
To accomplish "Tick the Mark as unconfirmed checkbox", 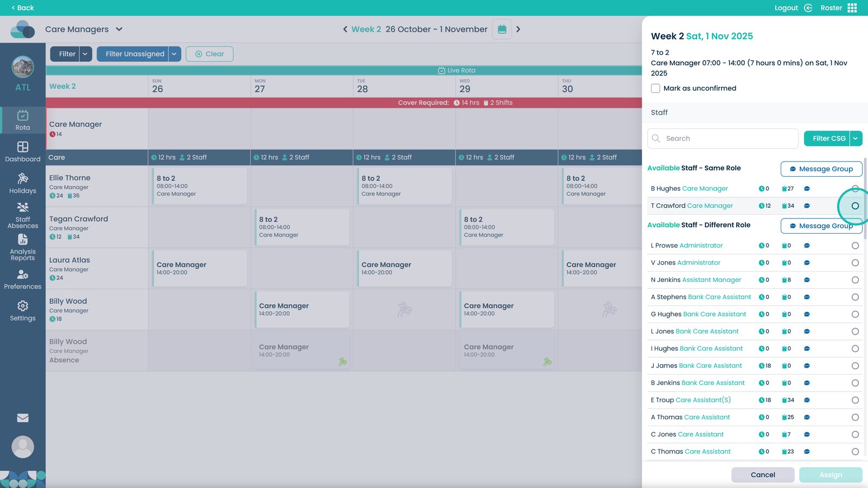I will [656, 88].
